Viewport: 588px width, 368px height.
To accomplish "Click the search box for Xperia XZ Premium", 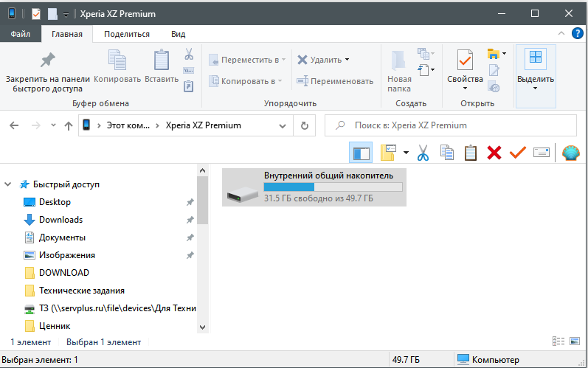I will coord(450,125).
